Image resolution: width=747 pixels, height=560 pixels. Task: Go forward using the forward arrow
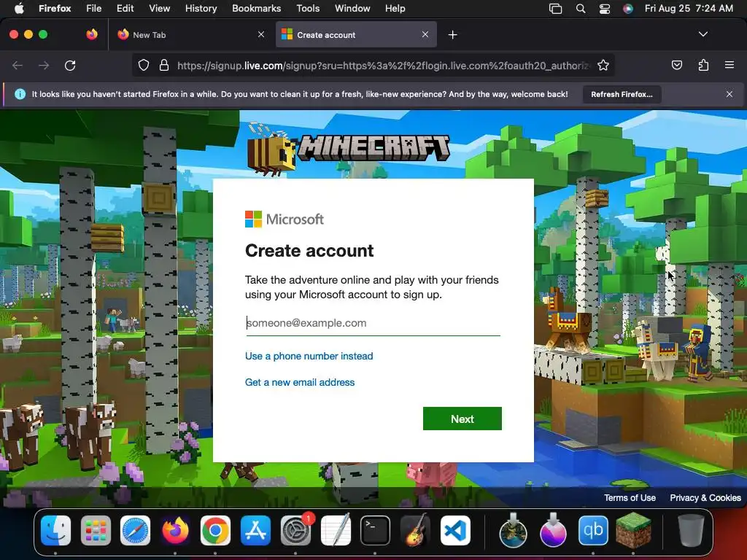[44, 65]
